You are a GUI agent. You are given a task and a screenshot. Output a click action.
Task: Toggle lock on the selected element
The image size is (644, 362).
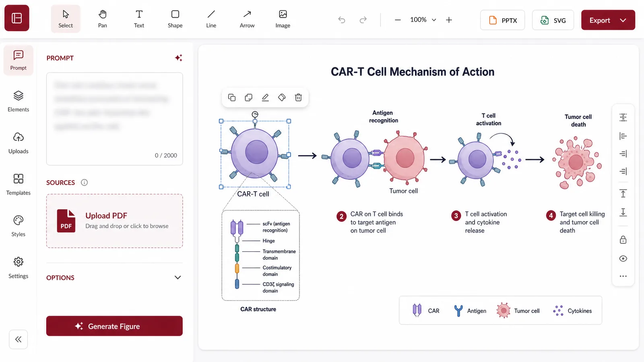tap(623, 240)
